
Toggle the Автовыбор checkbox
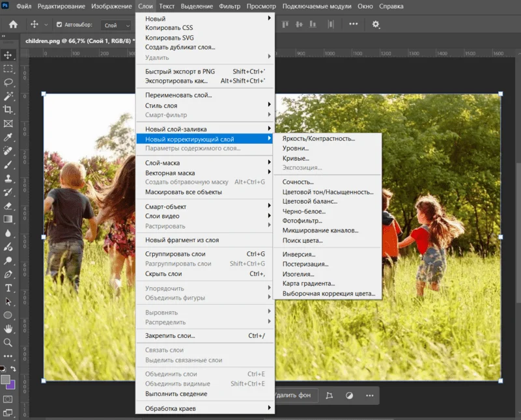(x=60, y=25)
